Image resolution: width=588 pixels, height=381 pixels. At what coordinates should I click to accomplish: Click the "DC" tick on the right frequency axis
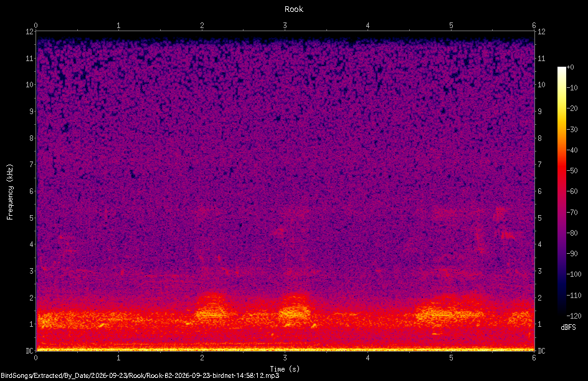(541, 351)
